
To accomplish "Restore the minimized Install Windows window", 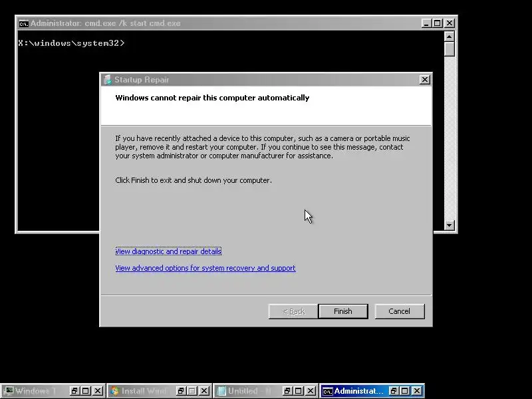I will 181,391.
